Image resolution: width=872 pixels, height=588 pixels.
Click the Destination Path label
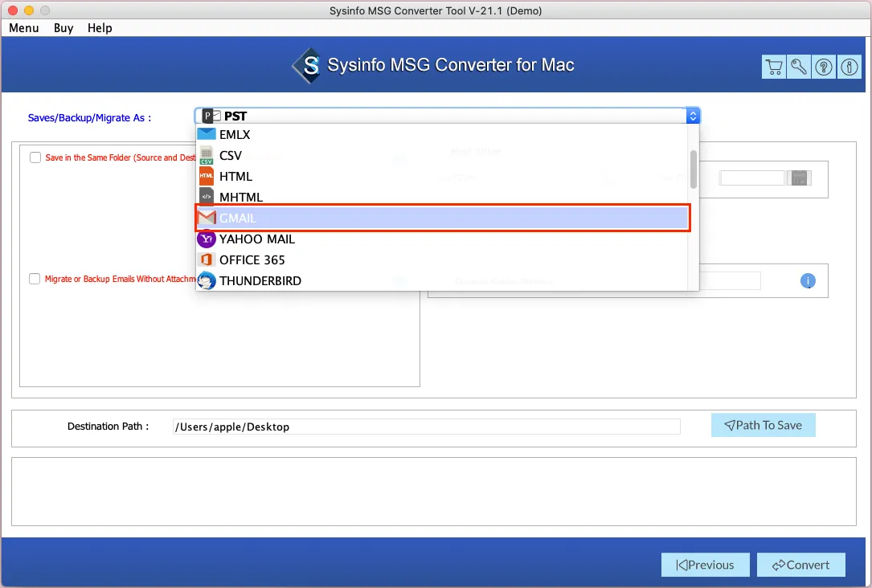(108, 427)
